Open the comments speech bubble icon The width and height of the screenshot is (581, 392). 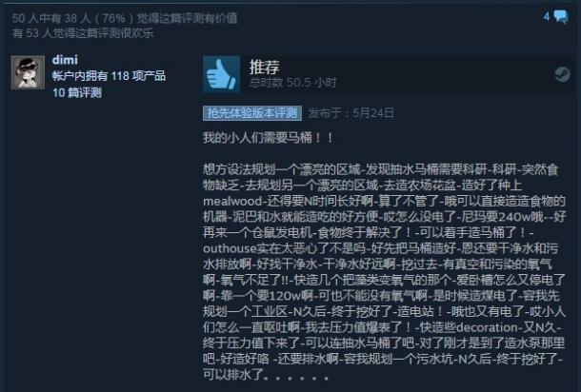pos(561,17)
